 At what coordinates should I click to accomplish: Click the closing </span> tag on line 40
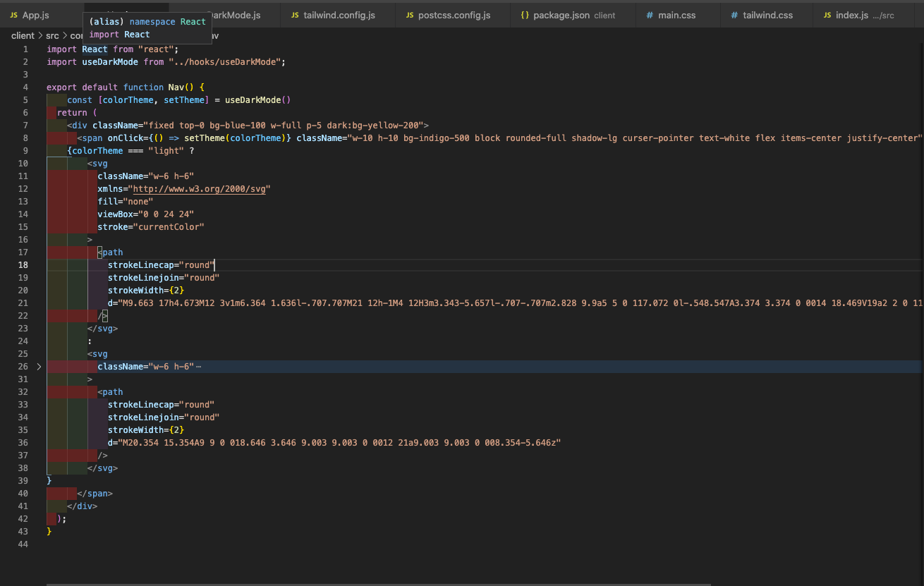(95, 494)
